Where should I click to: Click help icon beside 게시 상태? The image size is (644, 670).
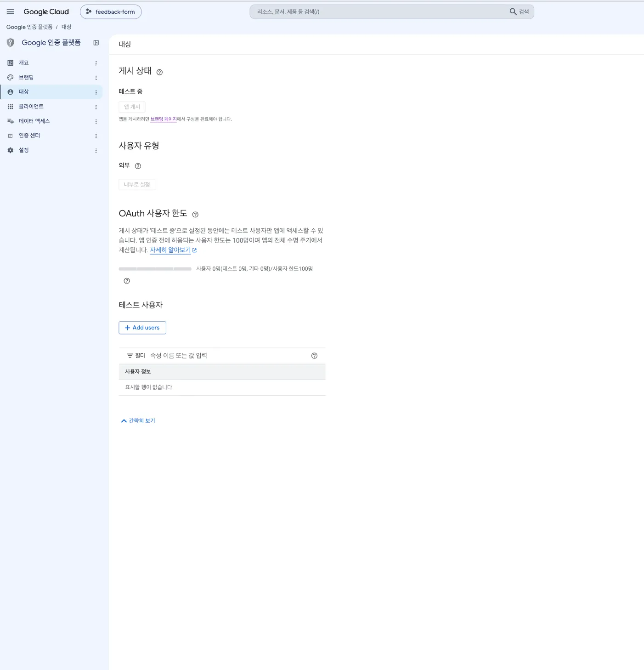[x=159, y=72]
